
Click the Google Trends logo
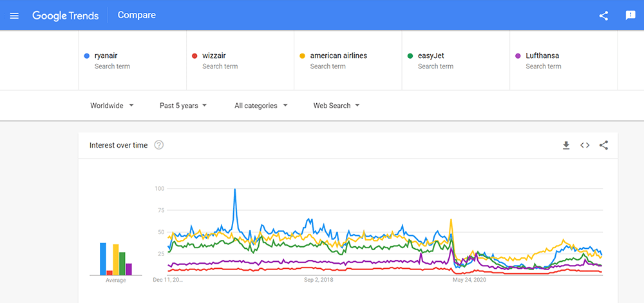(x=65, y=15)
